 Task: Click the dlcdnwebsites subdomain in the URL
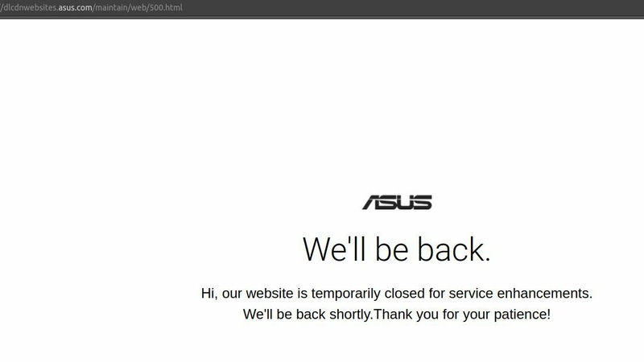pos(31,7)
